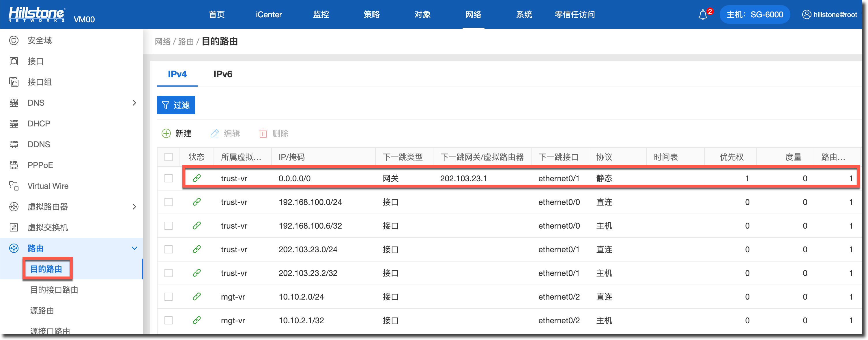Click the notification bell icon
868x340 pixels.
click(703, 15)
